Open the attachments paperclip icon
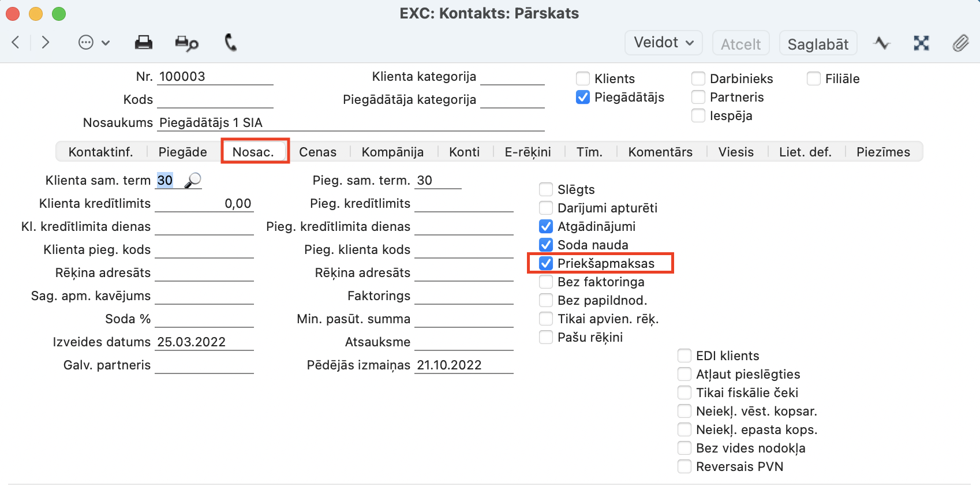The width and height of the screenshot is (980, 486). 960,43
